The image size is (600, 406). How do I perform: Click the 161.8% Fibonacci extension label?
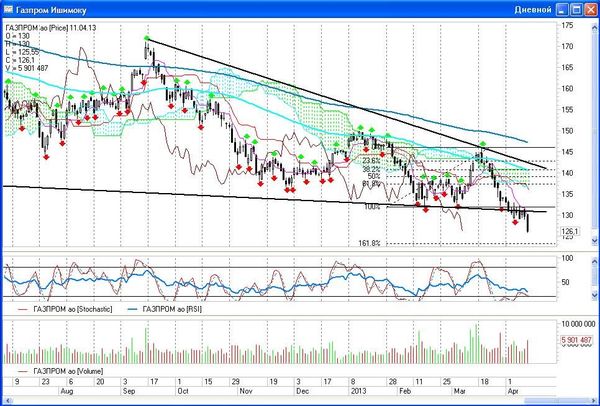pyautogui.click(x=369, y=243)
